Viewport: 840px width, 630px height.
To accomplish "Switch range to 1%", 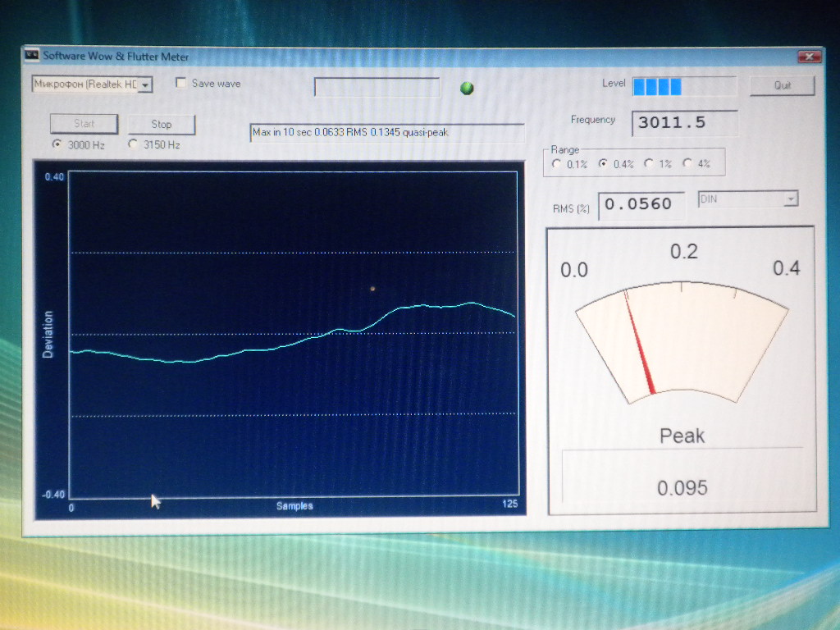I will (649, 164).
